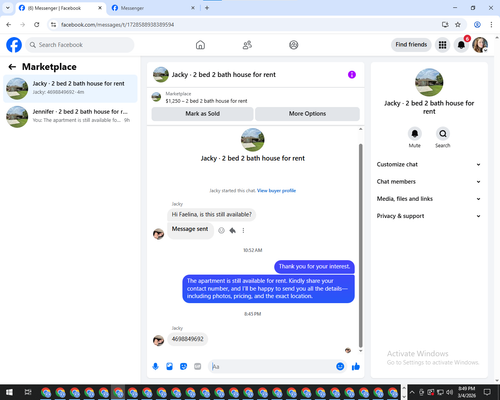Viewport: 500px width, 400px height.
Task: Expand the Privacy & support section
Action: click(429, 216)
